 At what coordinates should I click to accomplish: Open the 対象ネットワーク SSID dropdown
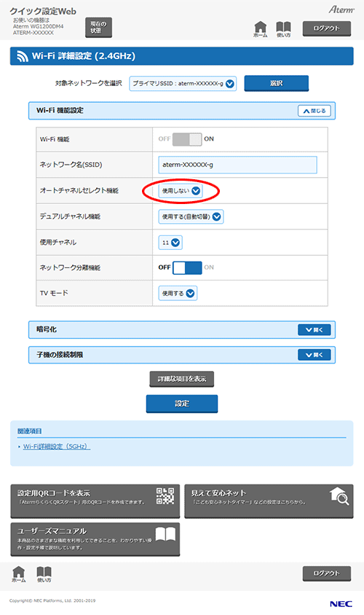coord(183,83)
